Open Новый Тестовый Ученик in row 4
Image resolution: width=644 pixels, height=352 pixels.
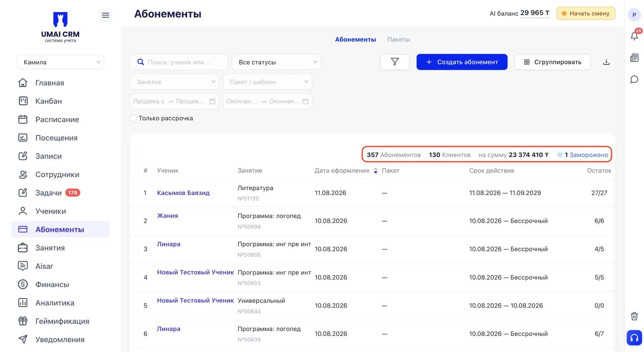pyautogui.click(x=195, y=272)
